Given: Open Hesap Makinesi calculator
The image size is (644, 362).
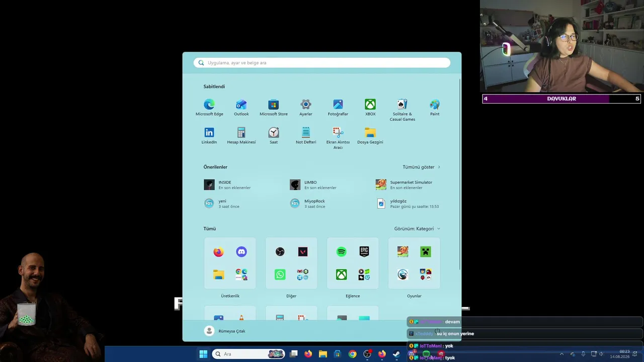Looking at the screenshot, I should coord(242,136).
